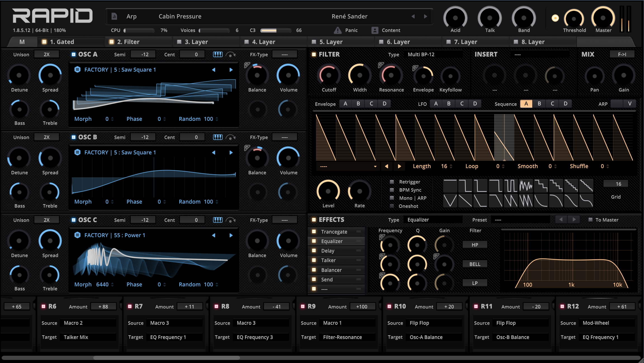Click the Panic warning icon
Image resolution: width=644 pixels, height=363 pixels.
338,30
